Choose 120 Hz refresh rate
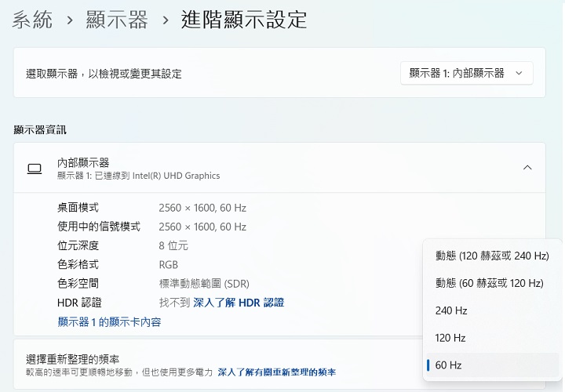The width and height of the screenshot is (565, 392). tap(492, 338)
